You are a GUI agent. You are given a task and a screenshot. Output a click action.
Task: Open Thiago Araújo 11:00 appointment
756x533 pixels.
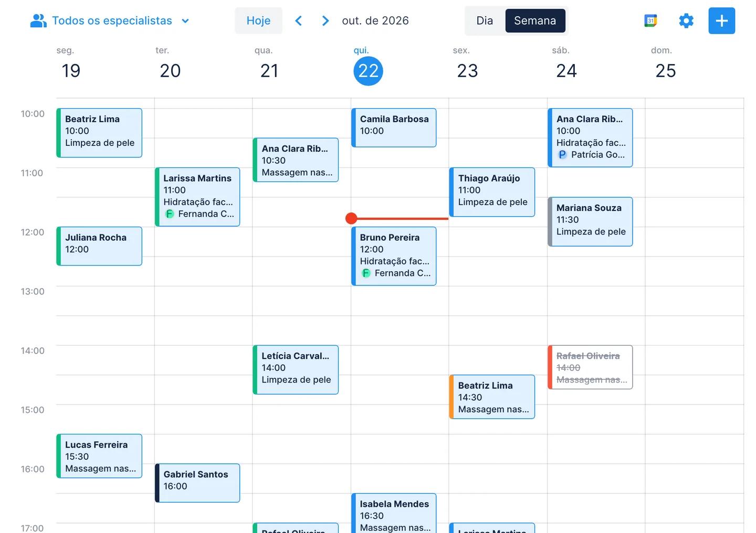tap(492, 192)
